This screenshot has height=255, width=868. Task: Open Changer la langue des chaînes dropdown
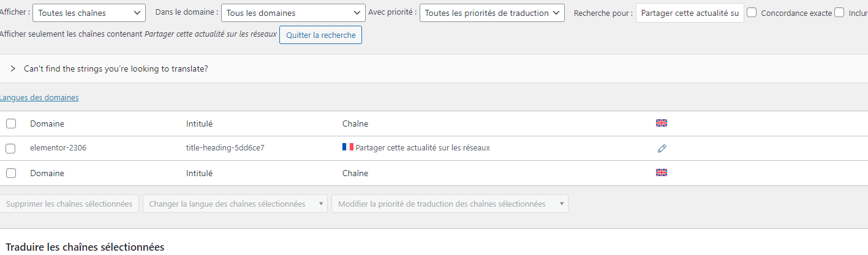[x=235, y=204]
